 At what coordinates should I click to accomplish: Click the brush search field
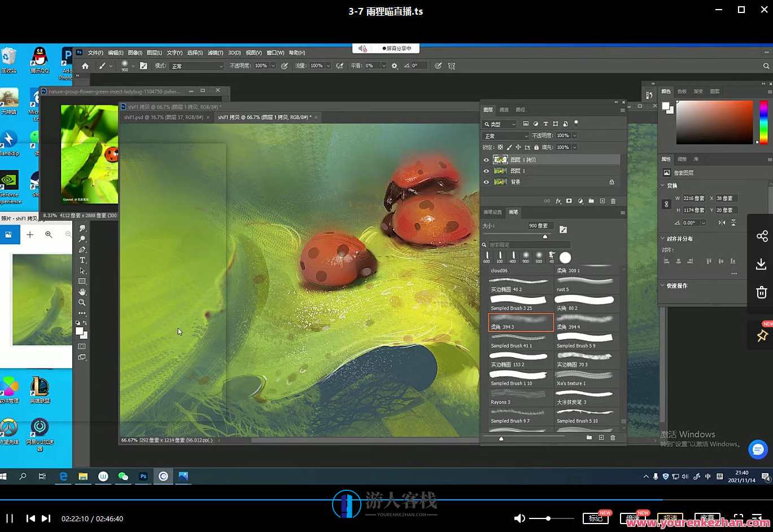[528, 245]
